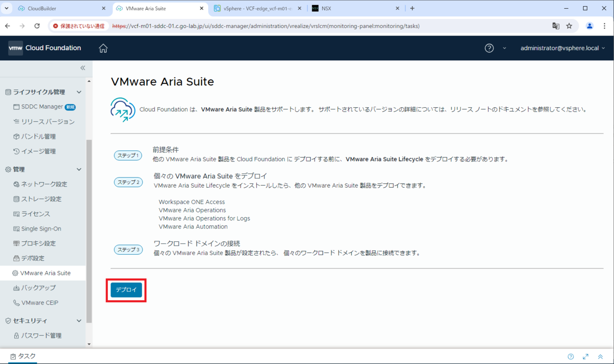
Task: Close the NSX browser tab
Action: pos(398,8)
